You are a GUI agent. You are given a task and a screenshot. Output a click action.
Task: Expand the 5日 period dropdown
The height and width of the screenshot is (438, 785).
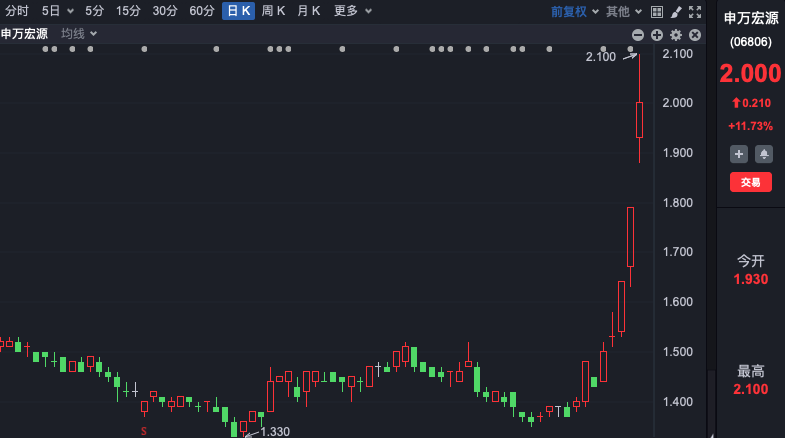57,11
